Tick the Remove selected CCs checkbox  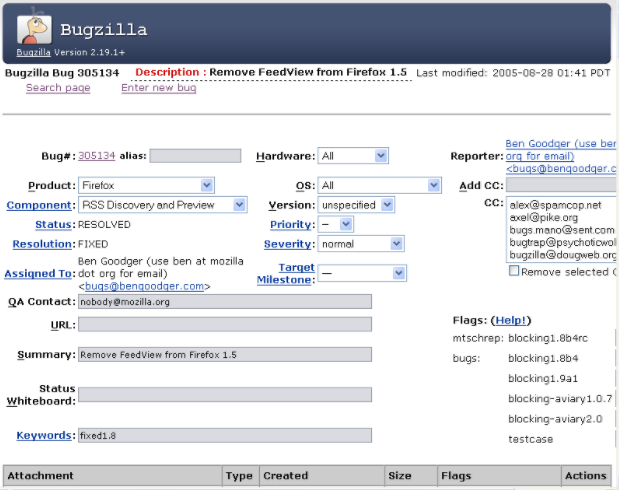[514, 270]
